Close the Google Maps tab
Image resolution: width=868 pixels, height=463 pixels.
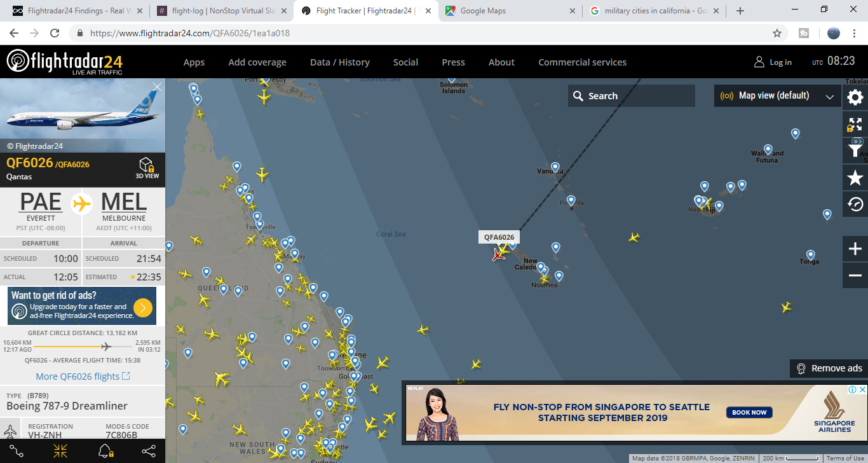[572, 11]
